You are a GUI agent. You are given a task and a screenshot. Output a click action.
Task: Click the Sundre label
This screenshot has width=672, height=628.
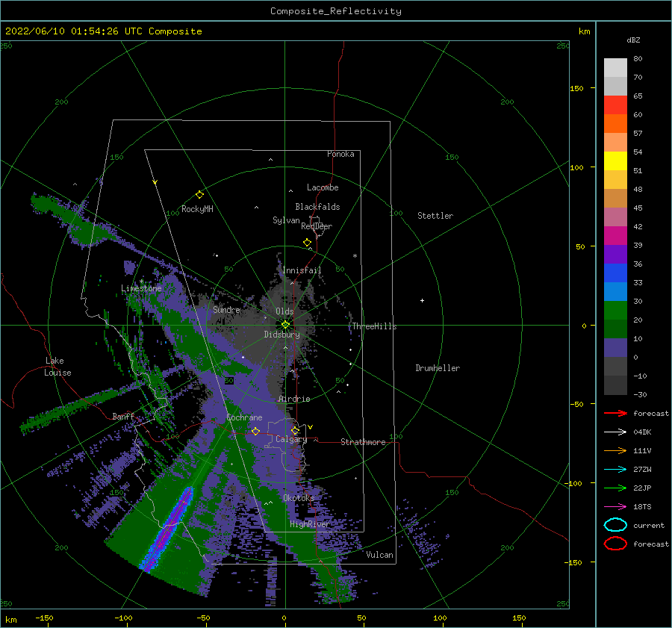point(226,309)
